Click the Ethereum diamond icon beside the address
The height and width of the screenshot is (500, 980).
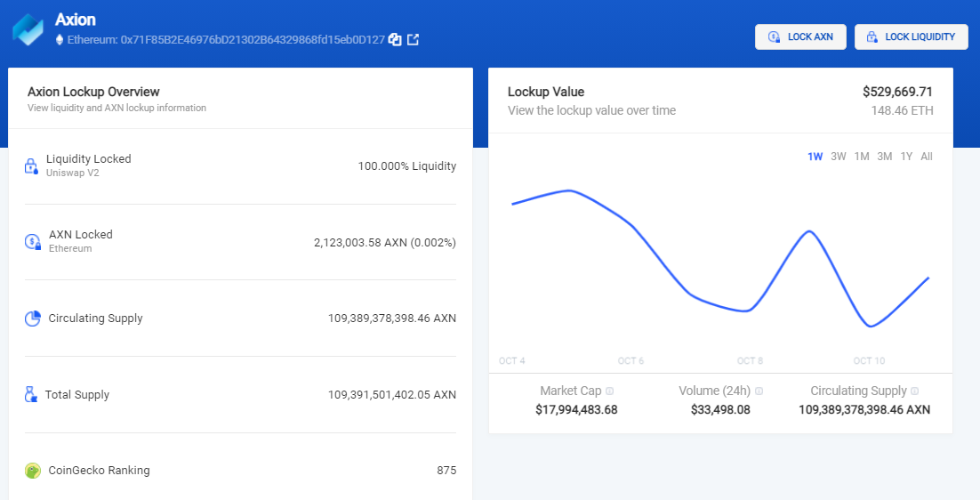[x=60, y=40]
